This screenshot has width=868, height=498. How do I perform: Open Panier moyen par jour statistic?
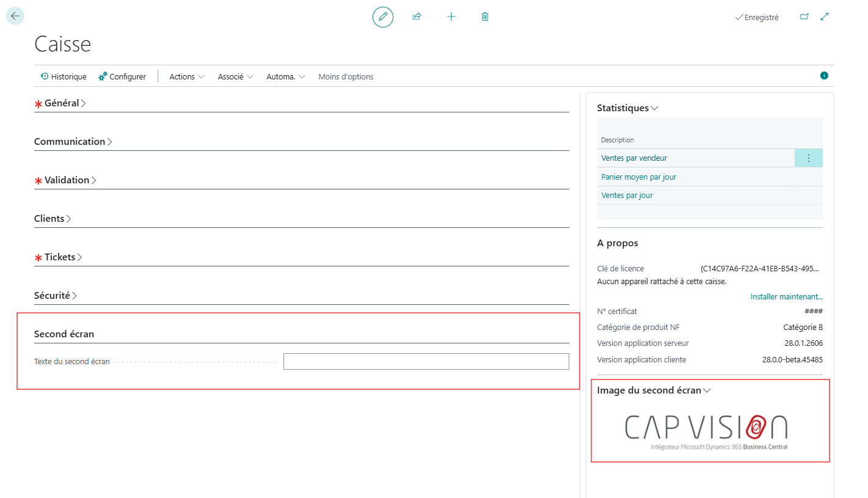point(639,177)
